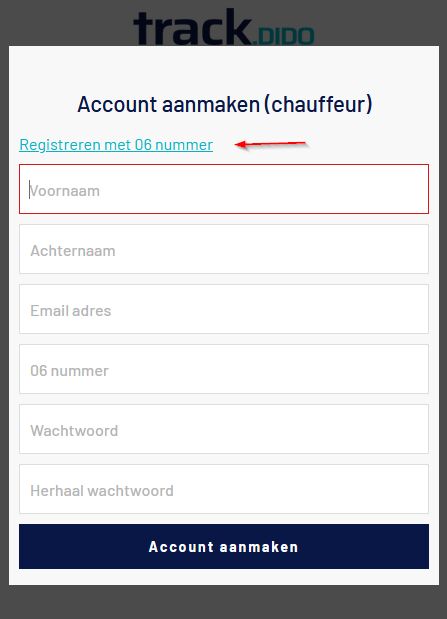Click the red-outlined first name box
This screenshot has height=619, width=447.
tap(224, 189)
